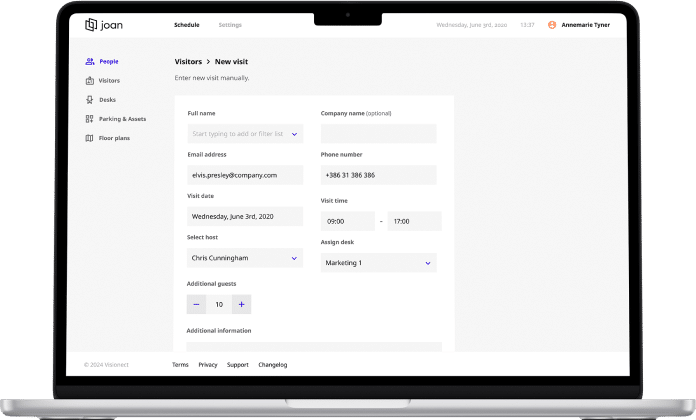Viewport: 696px width, 420px height.
Task: Click the Joan logo icon
Action: tap(92, 24)
